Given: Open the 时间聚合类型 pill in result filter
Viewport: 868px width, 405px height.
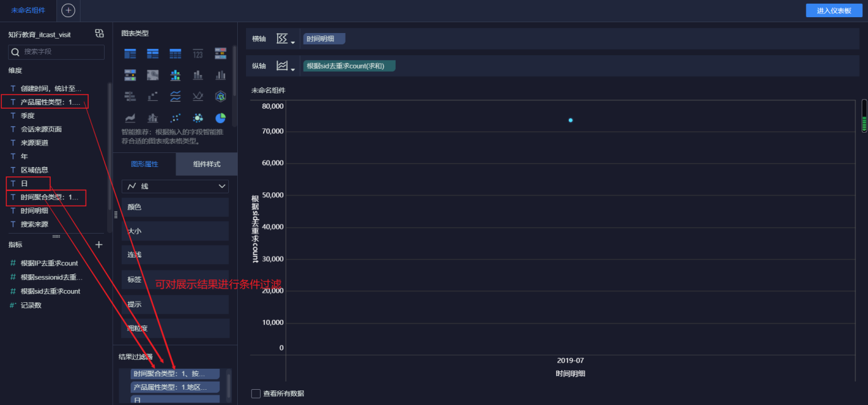Looking at the screenshot, I should point(175,374).
